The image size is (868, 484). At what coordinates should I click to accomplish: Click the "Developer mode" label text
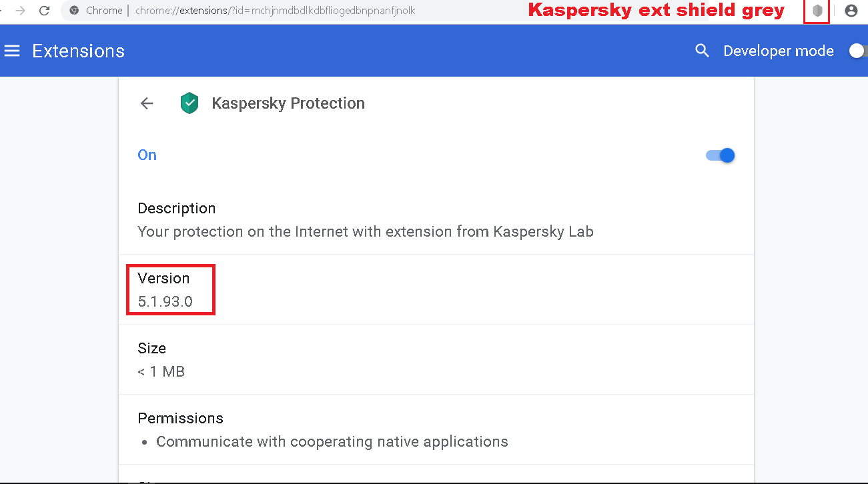coord(778,51)
